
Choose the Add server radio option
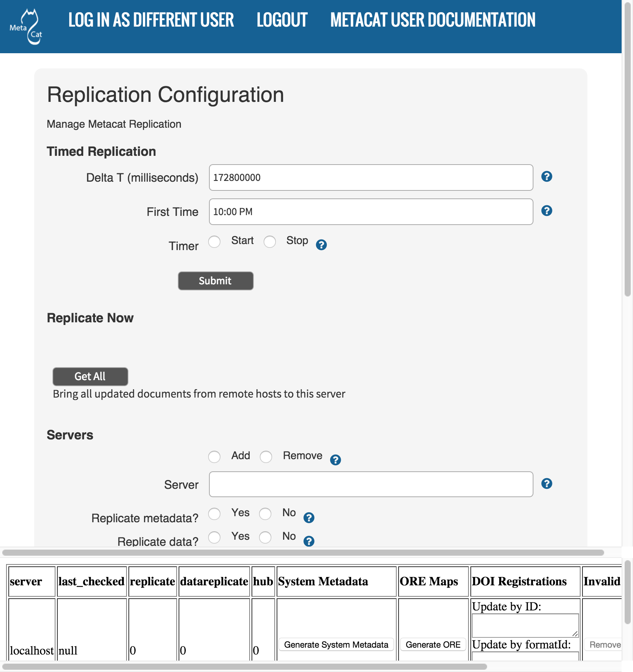pos(214,456)
